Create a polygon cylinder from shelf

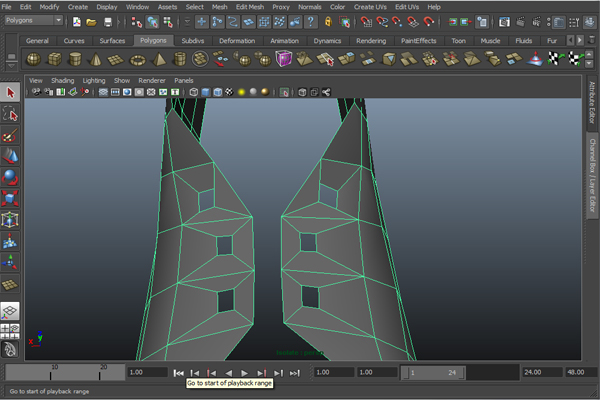click(75, 59)
